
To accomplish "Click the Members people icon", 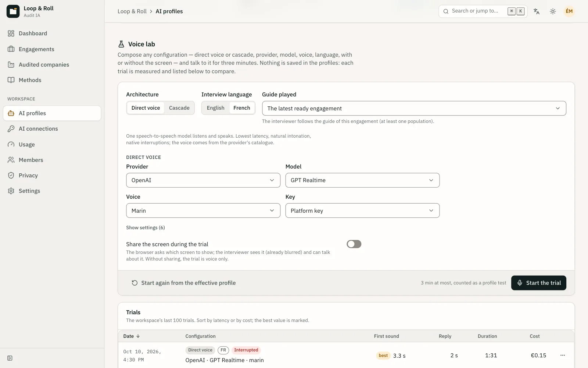I will pyautogui.click(x=11, y=160).
